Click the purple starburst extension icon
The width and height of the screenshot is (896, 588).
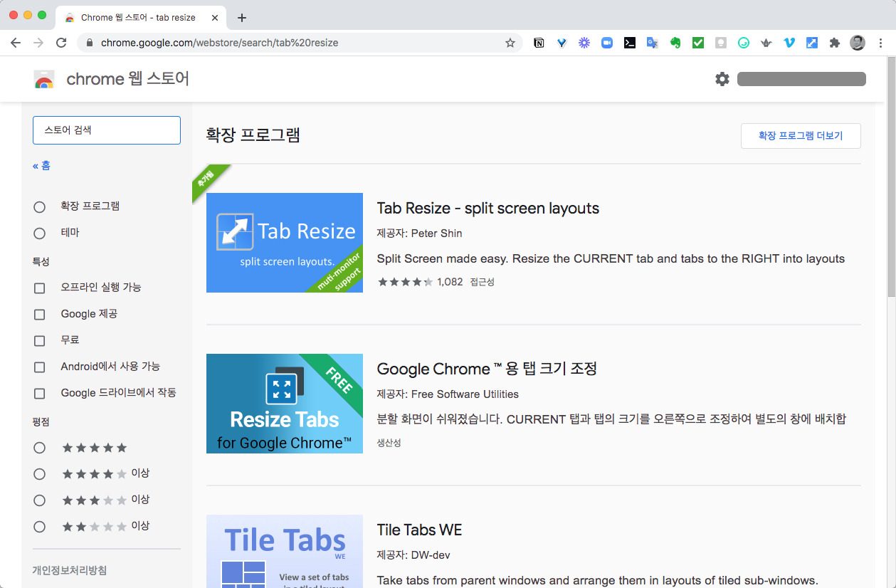(584, 43)
